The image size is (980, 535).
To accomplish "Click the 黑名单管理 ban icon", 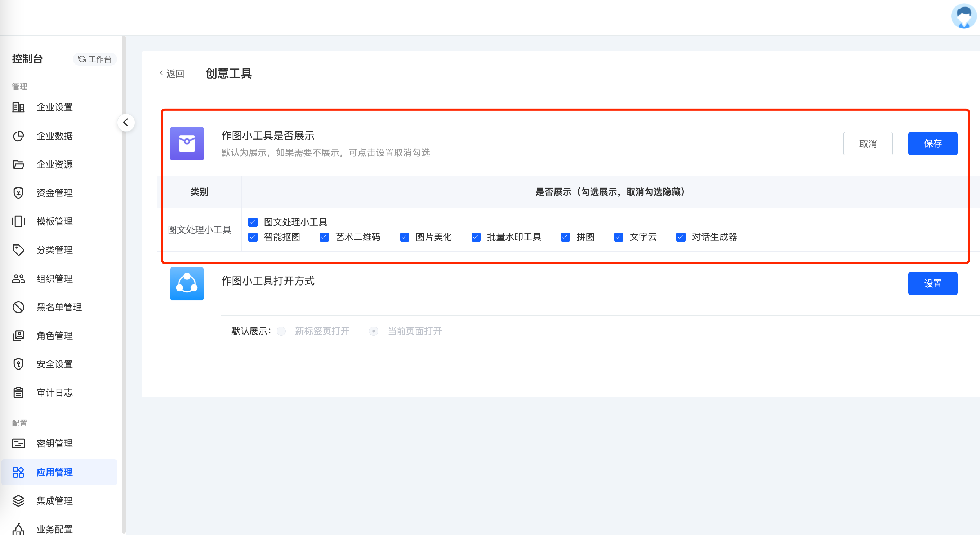I will pyautogui.click(x=18, y=307).
